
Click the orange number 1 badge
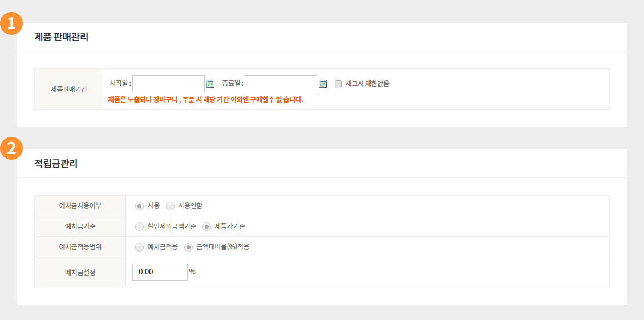[x=11, y=23]
